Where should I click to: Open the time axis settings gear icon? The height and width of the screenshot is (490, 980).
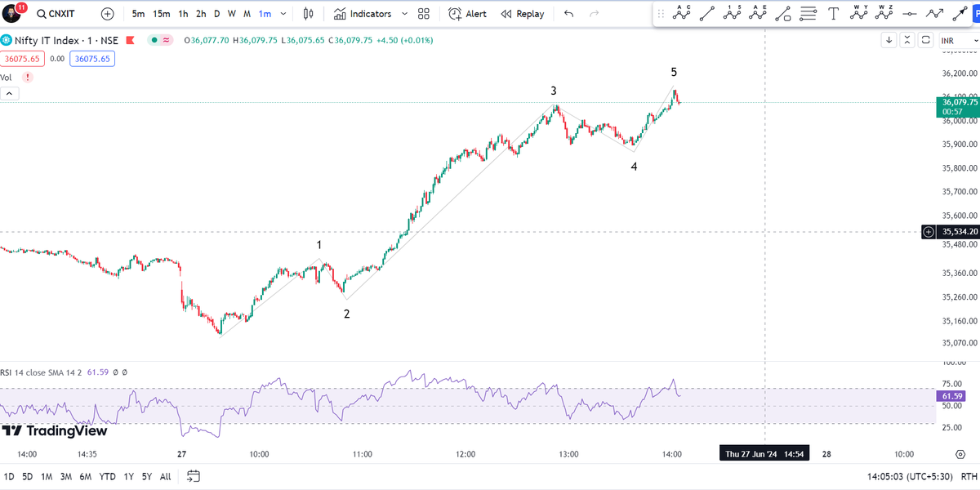point(960,454)
